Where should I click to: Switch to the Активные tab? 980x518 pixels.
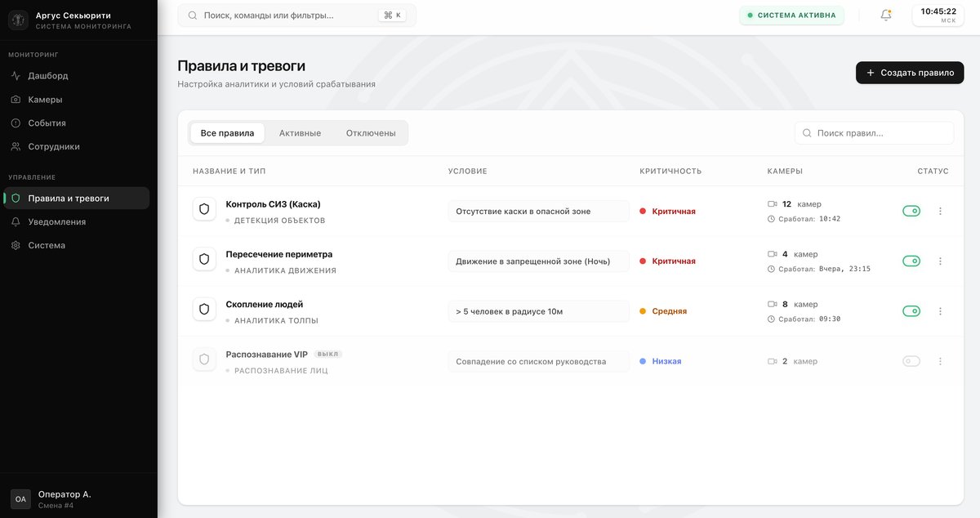point(300,133)
